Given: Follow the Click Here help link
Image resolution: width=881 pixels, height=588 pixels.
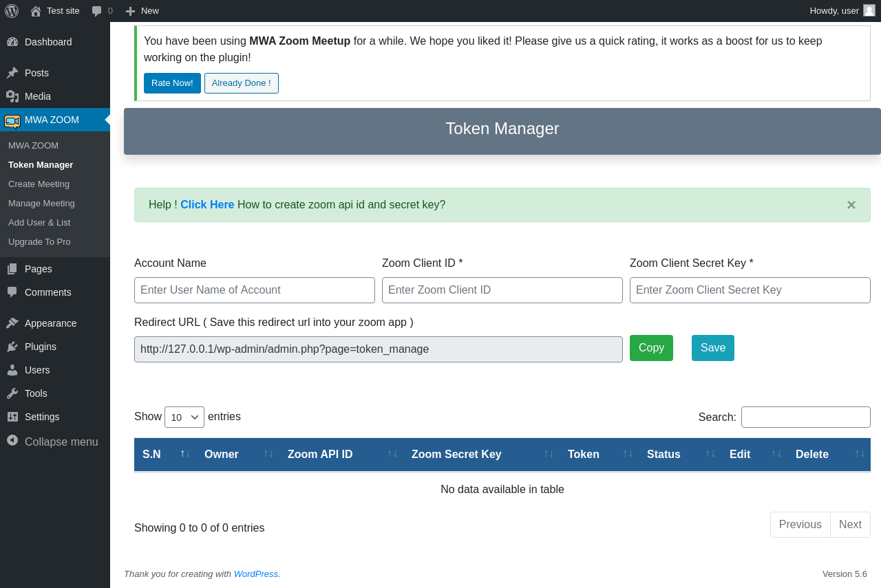Looking at the screenshot, I should 207,205.
